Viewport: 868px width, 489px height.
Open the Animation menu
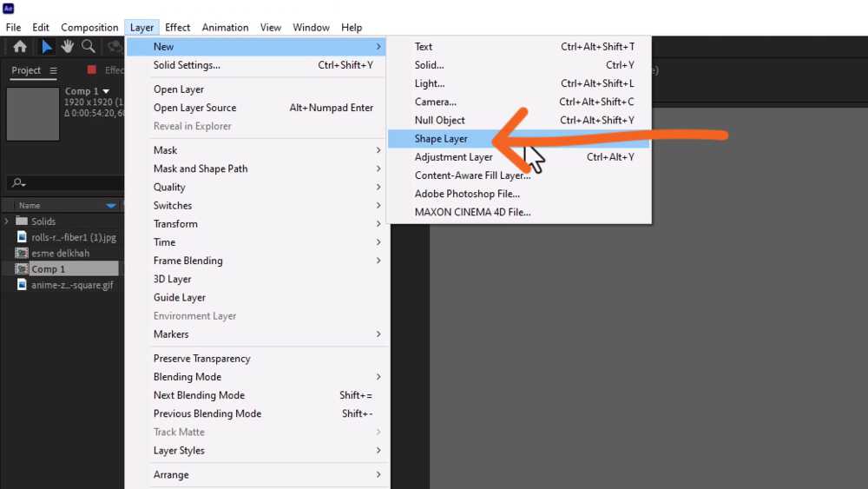(x=225, y=27)
